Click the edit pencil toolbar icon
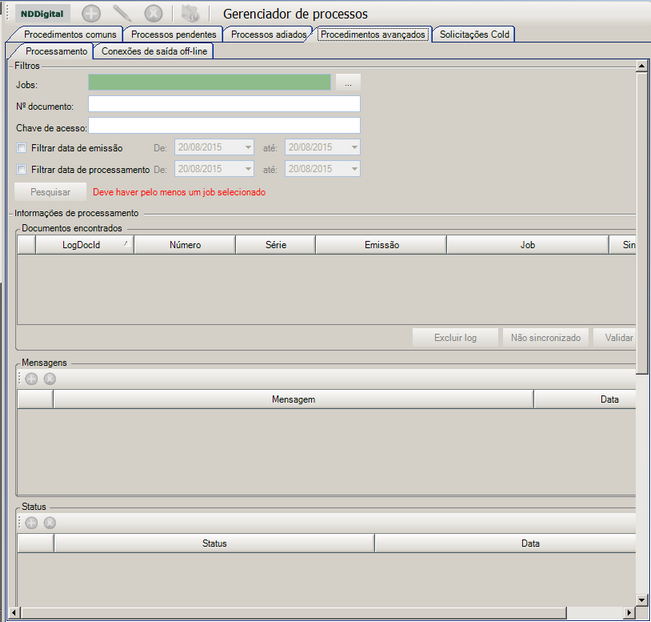The image size is (651, 622). tap(122, 14)
